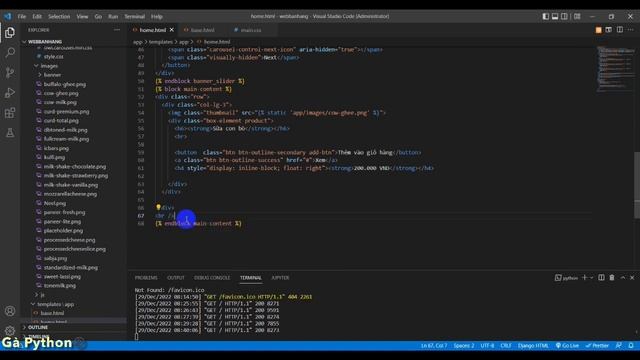640x360 pixels.
Task: Kill terminal with trash icon
Action: tap(612, 278)
